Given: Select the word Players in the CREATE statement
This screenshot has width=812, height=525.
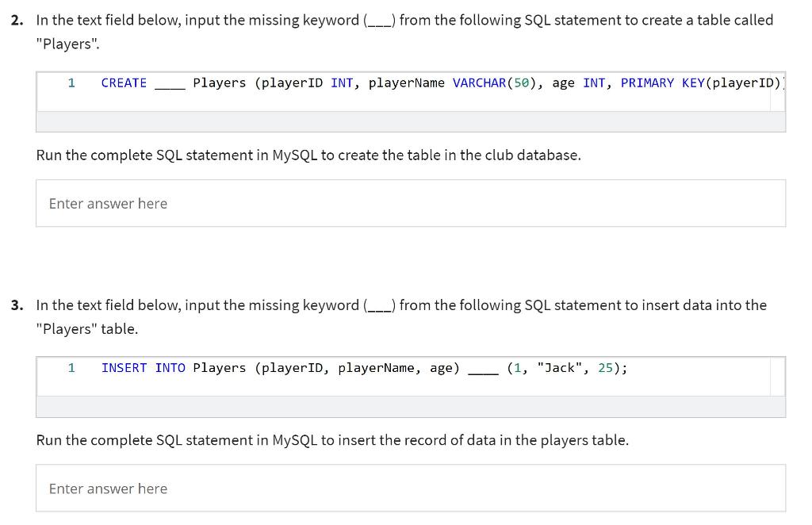Looking at the screenshot, I should 220,82.
